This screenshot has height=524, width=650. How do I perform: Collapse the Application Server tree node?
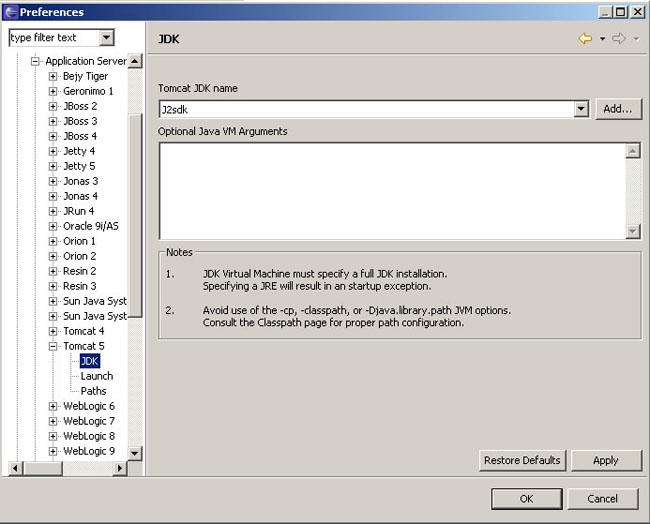35,61
